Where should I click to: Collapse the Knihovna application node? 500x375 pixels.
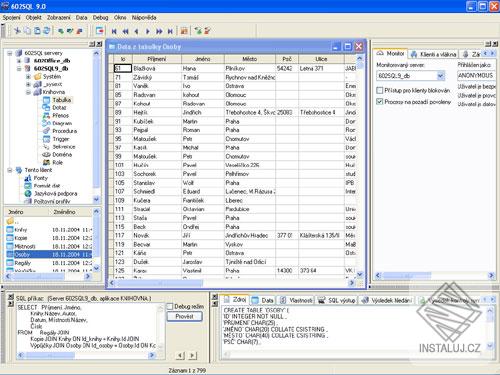coord(28,92)
